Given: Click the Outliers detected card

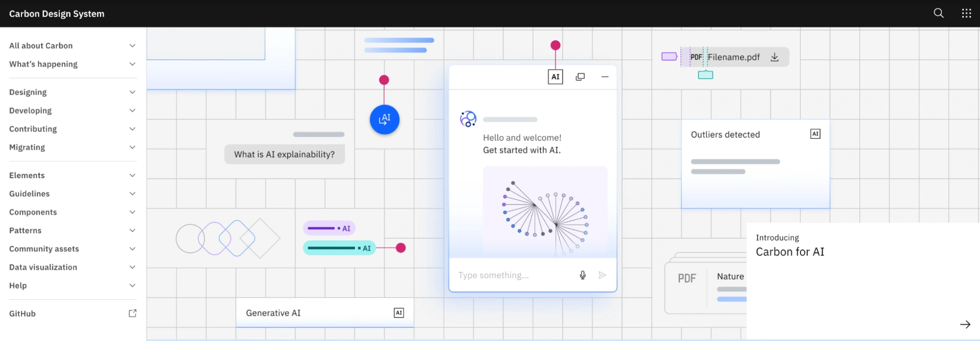Looking at the screenshot, I should tap(755, 164).
